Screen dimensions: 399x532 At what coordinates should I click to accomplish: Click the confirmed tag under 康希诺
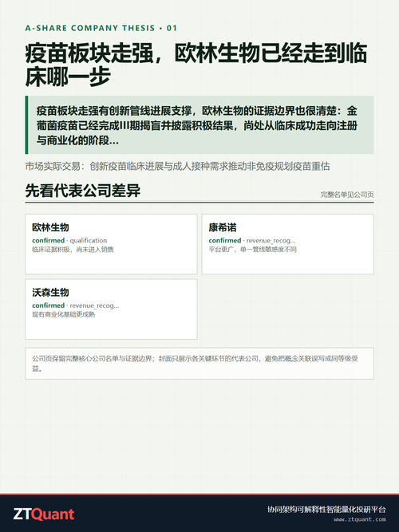pyautogui.click(x=225, y=240)
